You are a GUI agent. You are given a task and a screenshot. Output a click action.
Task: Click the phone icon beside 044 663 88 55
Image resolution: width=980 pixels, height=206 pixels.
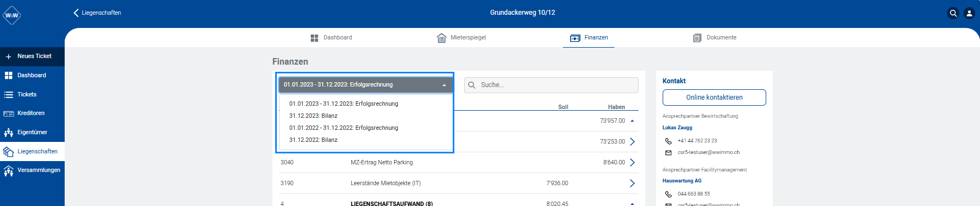[668, 194]
